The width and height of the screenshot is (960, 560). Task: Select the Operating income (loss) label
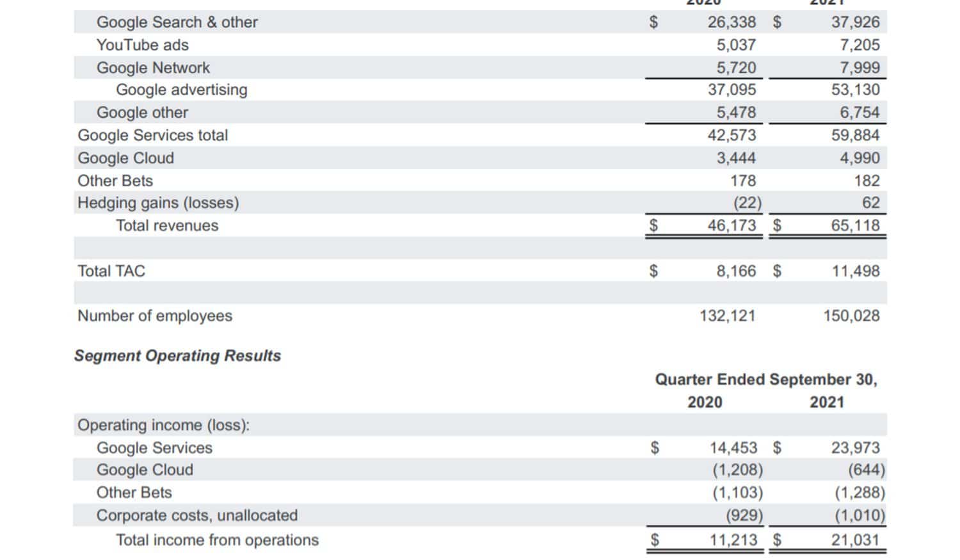pos(163,425)
